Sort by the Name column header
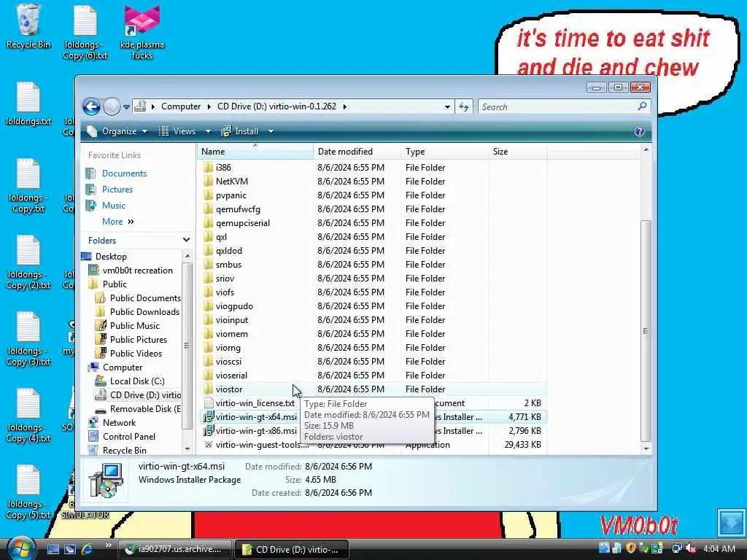Image resolution: width=747 pixels, height=560 pixels. [255, 152]
